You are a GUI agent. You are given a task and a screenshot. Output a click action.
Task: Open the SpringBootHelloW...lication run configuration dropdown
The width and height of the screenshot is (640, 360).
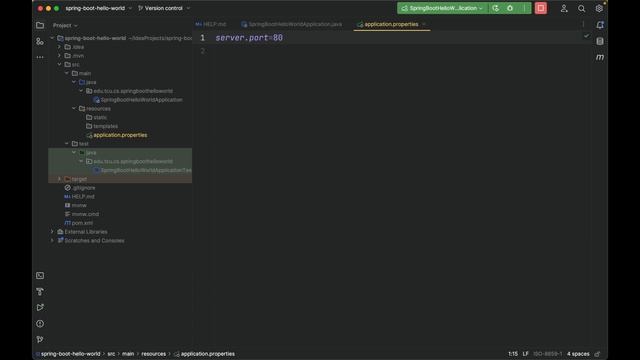pyautogui.click(x=442, y=8)
